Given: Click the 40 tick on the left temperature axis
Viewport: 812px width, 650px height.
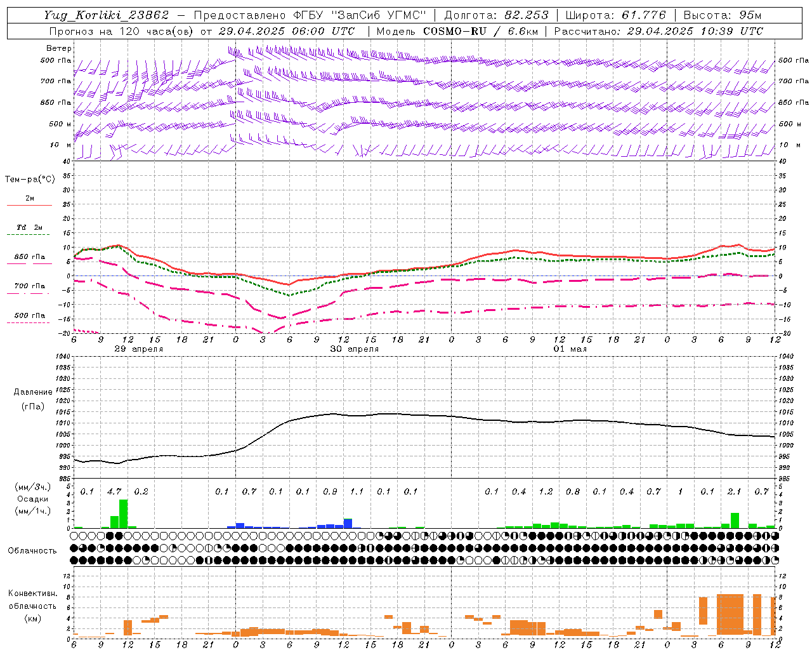Looking at the screenshot, I should (66, 162).
